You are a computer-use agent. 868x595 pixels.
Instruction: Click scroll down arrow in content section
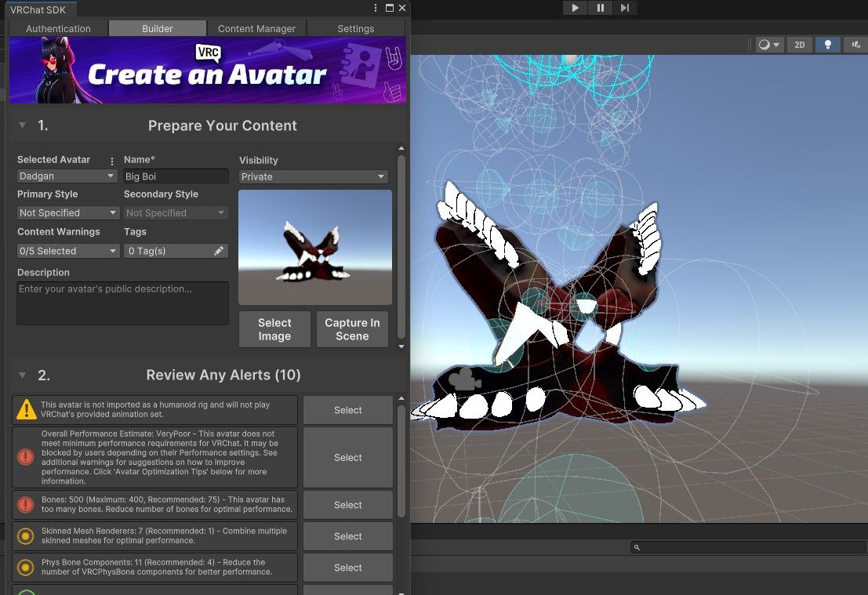pyautogui.click(x=401, y=347)
